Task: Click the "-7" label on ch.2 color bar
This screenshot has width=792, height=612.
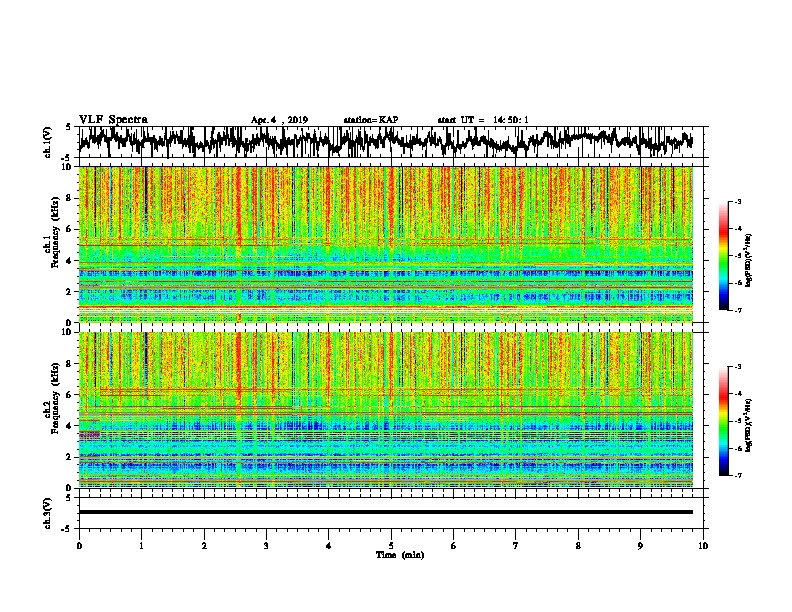Action: 737,475
